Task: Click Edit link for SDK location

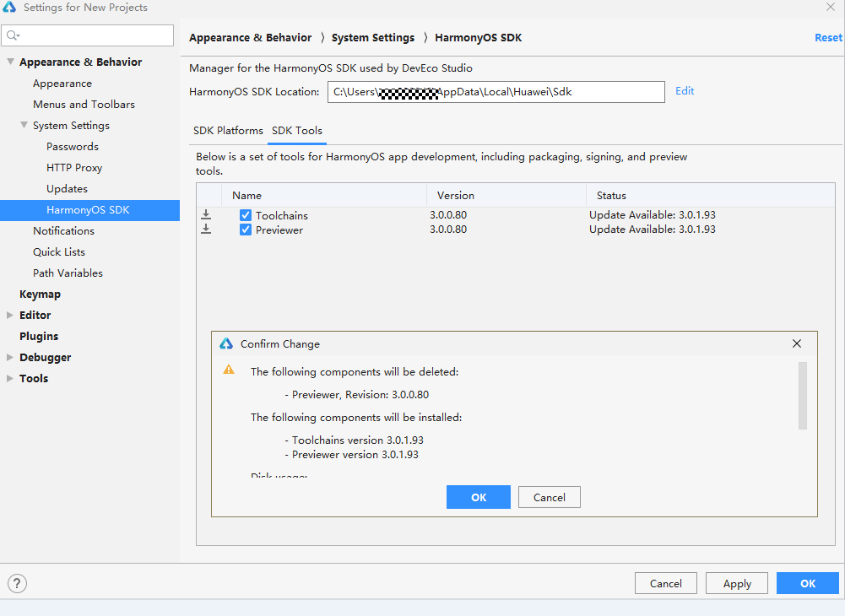Action: coord(685,91)
